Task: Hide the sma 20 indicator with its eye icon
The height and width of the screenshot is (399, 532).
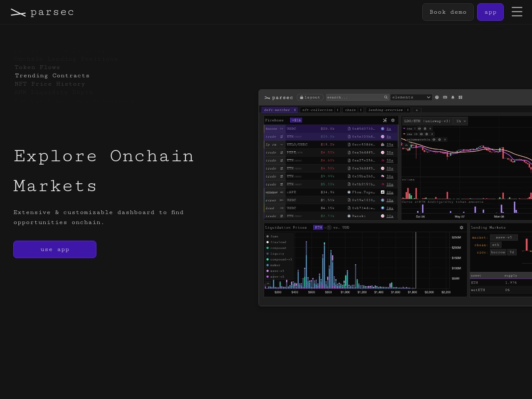Action: click(421, 134)
